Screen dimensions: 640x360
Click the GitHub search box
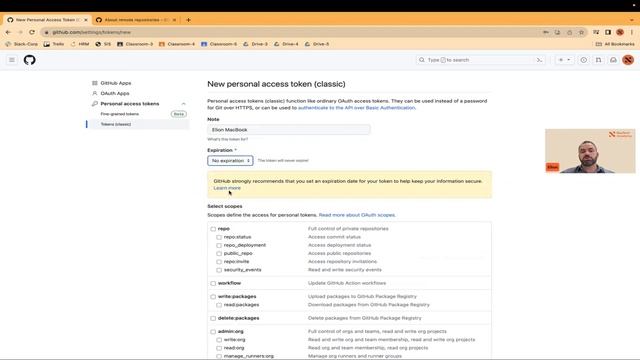(480, 60)
